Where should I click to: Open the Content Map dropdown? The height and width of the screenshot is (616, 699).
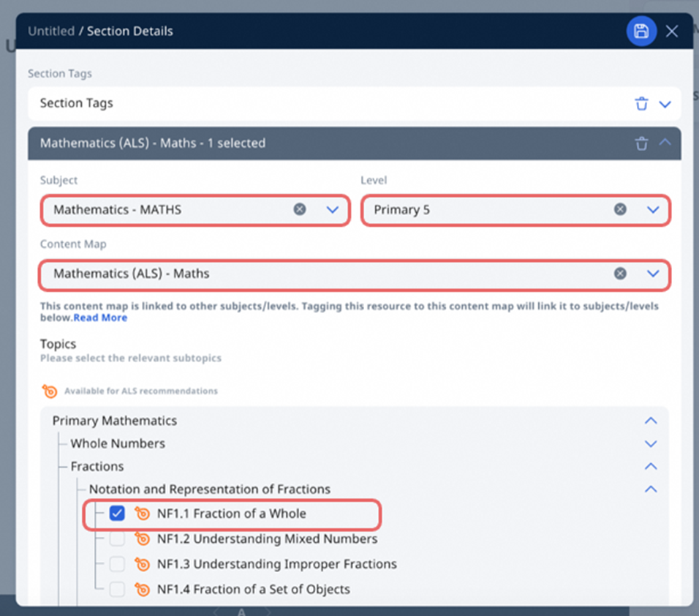(x=653, y=274)
